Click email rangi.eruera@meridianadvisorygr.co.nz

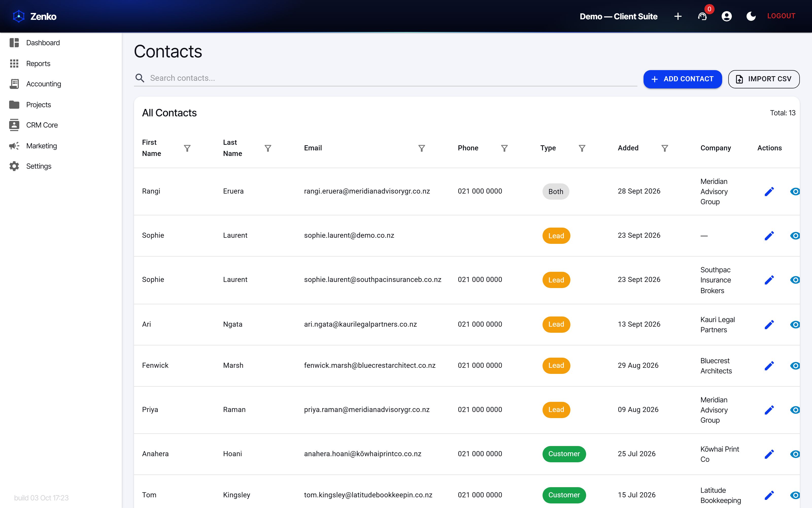click(367, 191)
